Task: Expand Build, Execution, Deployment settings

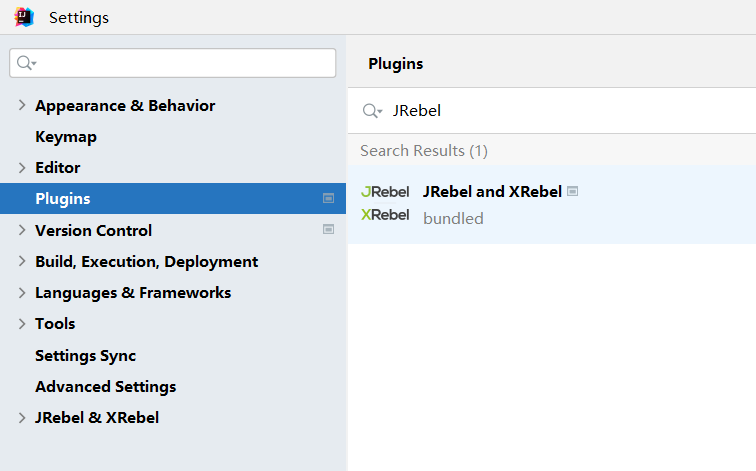Action: coord(22,261)
